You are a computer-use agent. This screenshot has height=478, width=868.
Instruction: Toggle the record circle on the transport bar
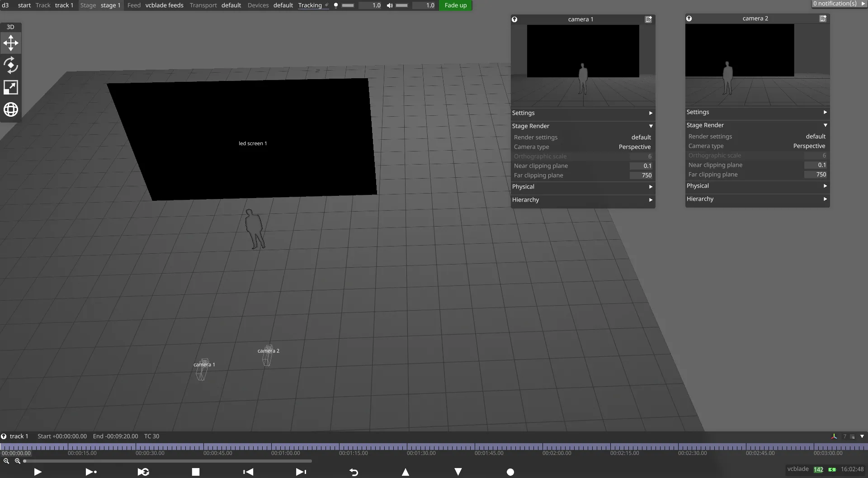[510, 472]
